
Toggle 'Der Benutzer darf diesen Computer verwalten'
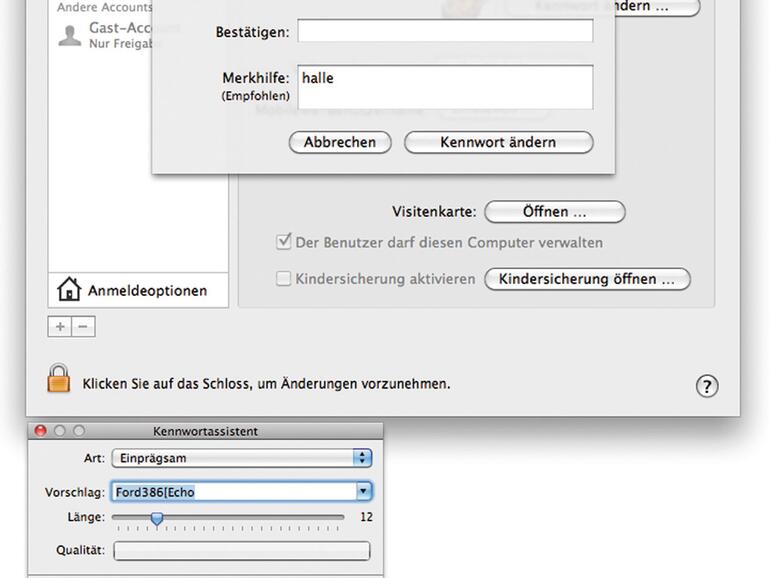283,242
